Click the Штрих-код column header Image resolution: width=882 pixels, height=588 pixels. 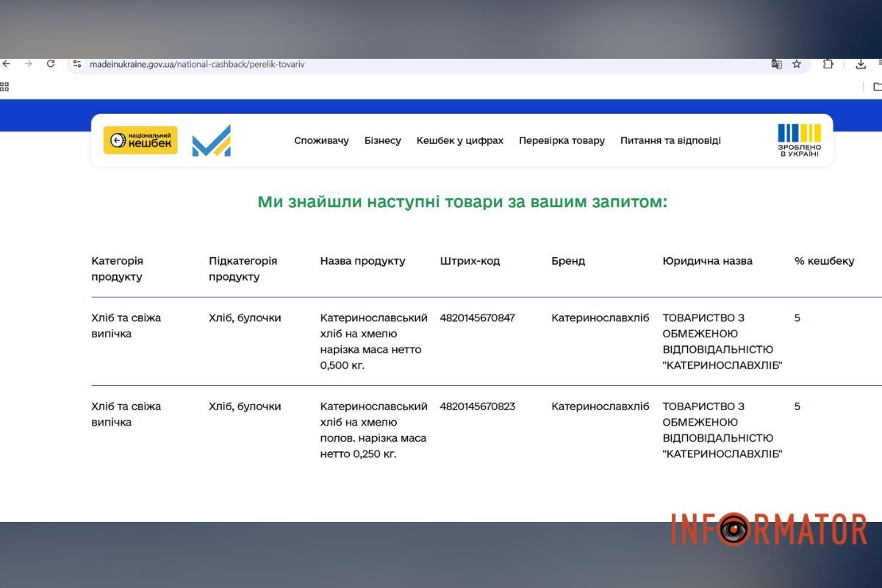(x=470, y=261)
